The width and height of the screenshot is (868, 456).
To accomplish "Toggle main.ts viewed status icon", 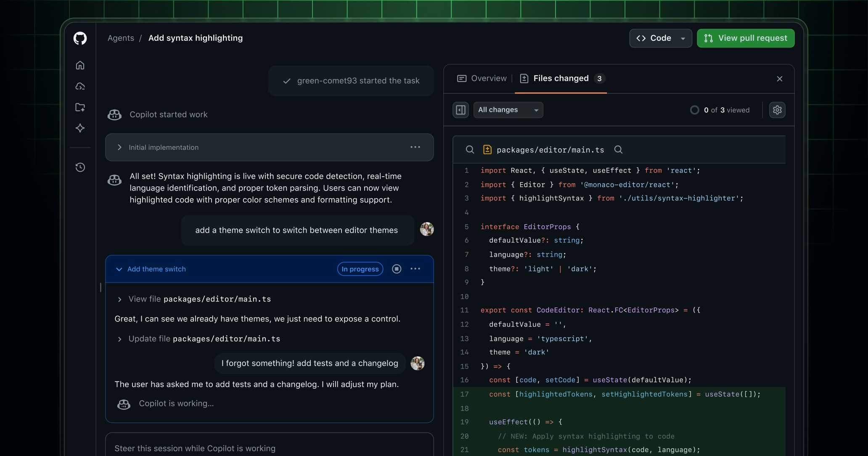I will pyautogui.click(x=487, y=149).
